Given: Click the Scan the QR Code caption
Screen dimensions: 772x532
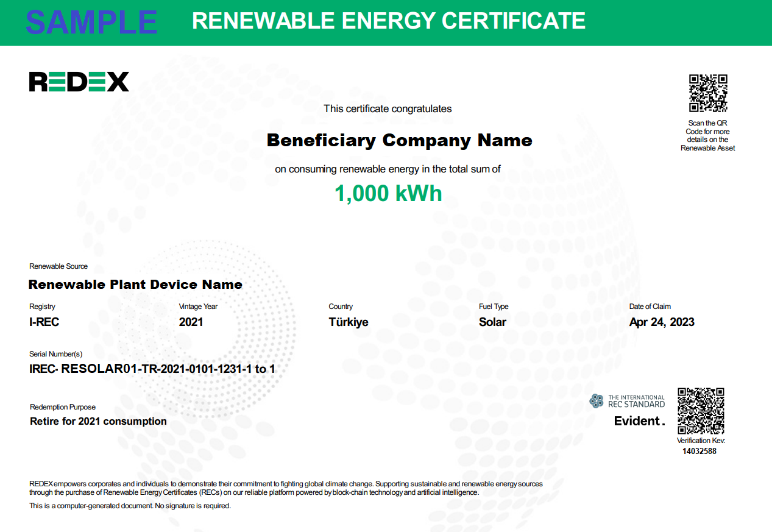Looking at the screenshot, I should pyautogui.click(x=707, y=135).
